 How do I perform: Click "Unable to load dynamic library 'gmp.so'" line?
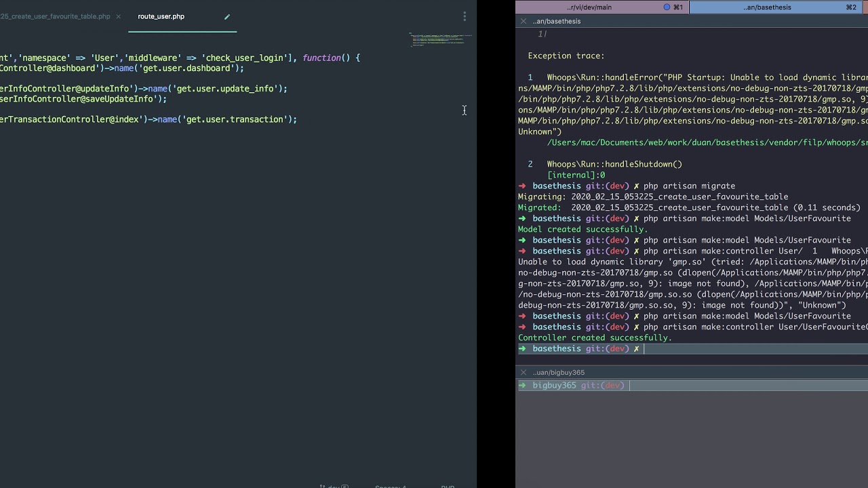(693, 262)
